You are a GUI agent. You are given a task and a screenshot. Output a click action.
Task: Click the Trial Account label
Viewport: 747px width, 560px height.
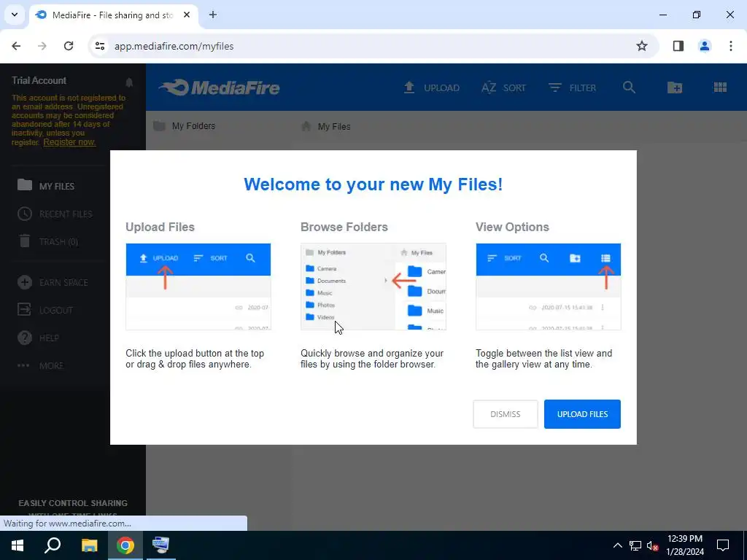coord(39,80)
